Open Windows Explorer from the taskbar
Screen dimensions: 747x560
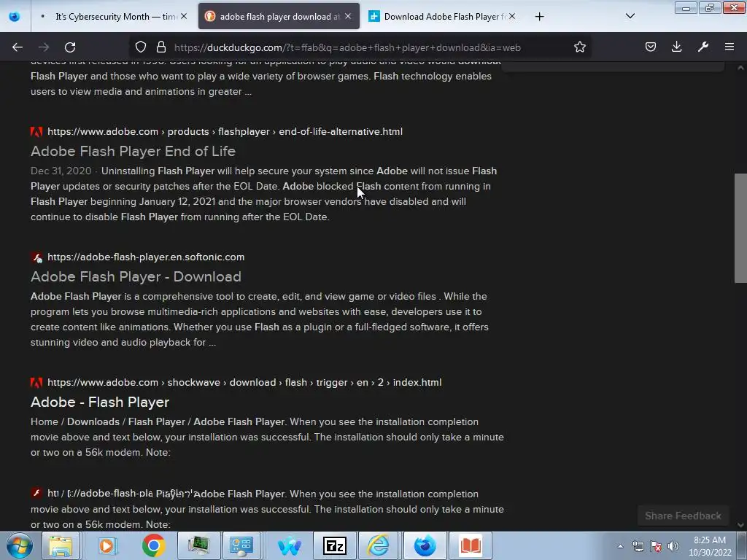[61, 545]
